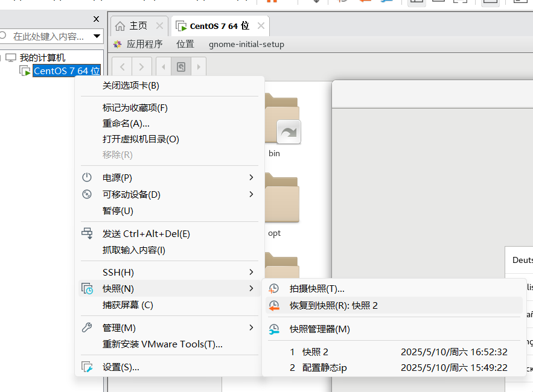Choose 重新安装 VMware Tools(T)...
Screen dimensions: 533x392
tap(169, 344)
